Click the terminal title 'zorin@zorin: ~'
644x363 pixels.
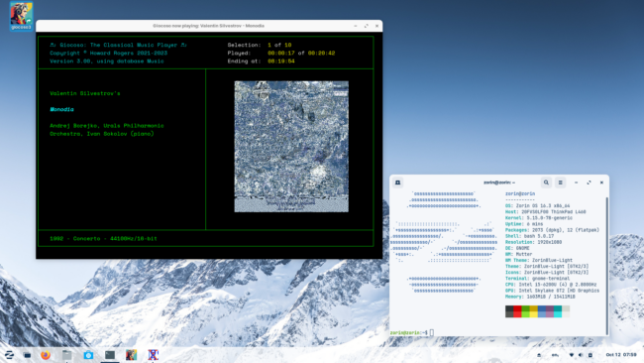(x=499, y=182)
